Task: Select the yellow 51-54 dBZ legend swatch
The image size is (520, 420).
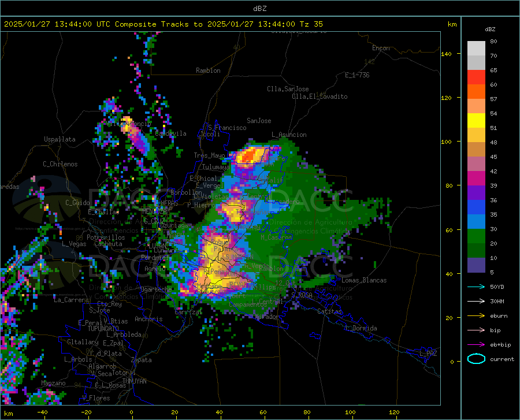Action: pyautogui.click(x=476, y=121)
